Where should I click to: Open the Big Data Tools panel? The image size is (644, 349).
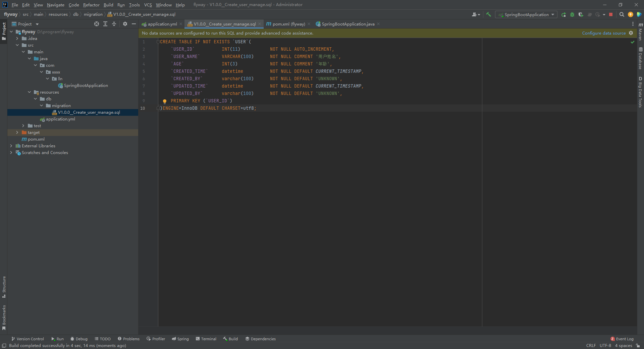(x=640, y=91)
